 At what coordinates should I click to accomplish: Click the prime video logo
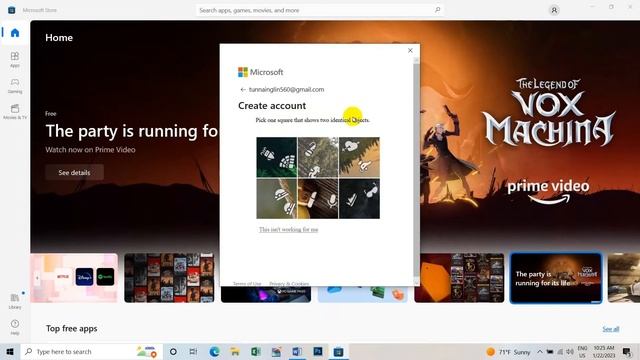coord(548,192)
